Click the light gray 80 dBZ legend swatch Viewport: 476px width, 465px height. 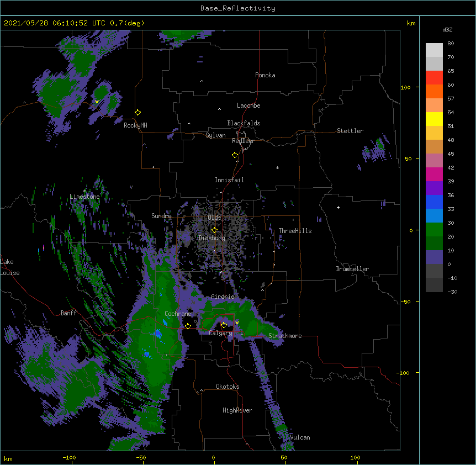click(x=434, y=50)
